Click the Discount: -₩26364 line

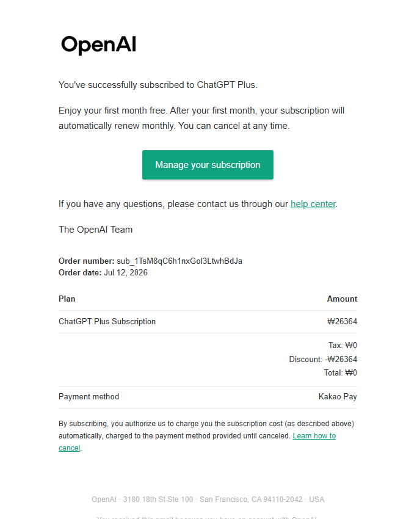(323, 359)
